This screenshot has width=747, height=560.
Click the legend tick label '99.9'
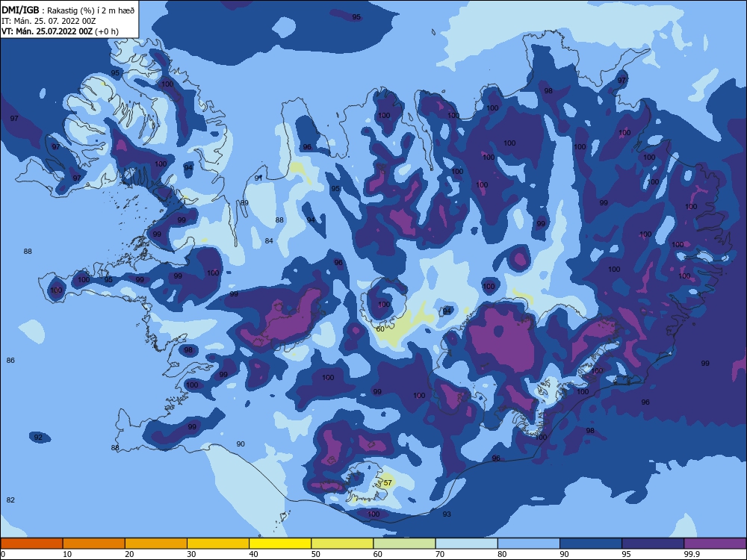click(x=692, y=554)
